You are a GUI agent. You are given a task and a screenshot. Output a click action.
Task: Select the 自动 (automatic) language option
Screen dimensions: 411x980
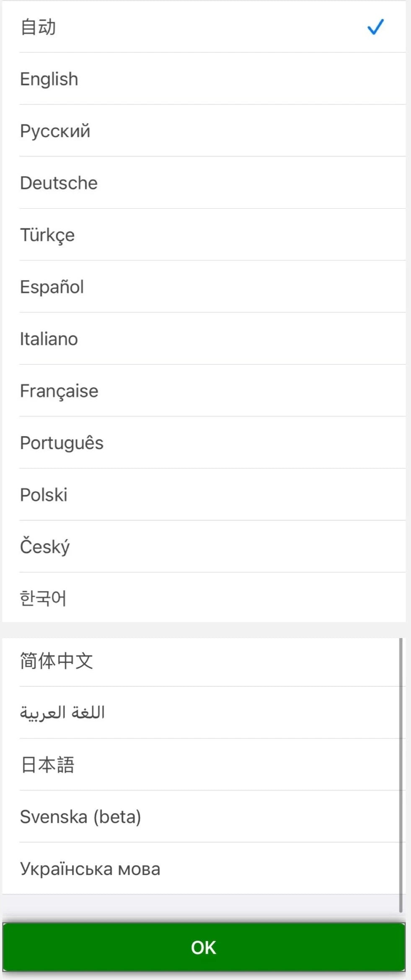(38, 27)
